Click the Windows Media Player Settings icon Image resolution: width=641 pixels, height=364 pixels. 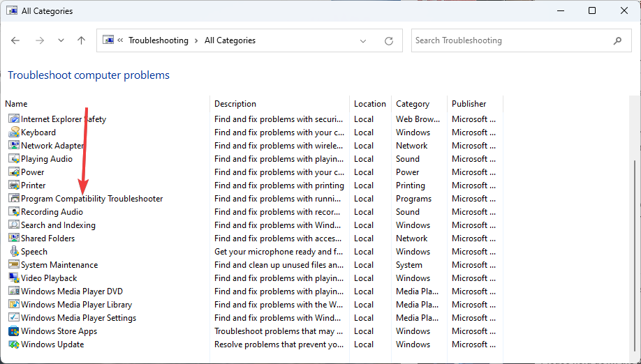pos(14,318)
